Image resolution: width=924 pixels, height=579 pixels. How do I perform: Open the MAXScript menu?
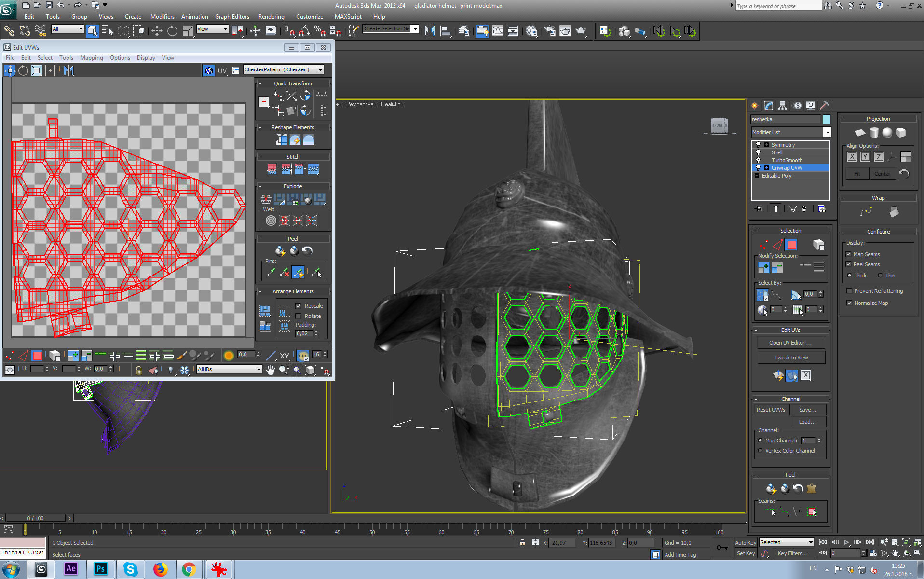tap(348, 16)
